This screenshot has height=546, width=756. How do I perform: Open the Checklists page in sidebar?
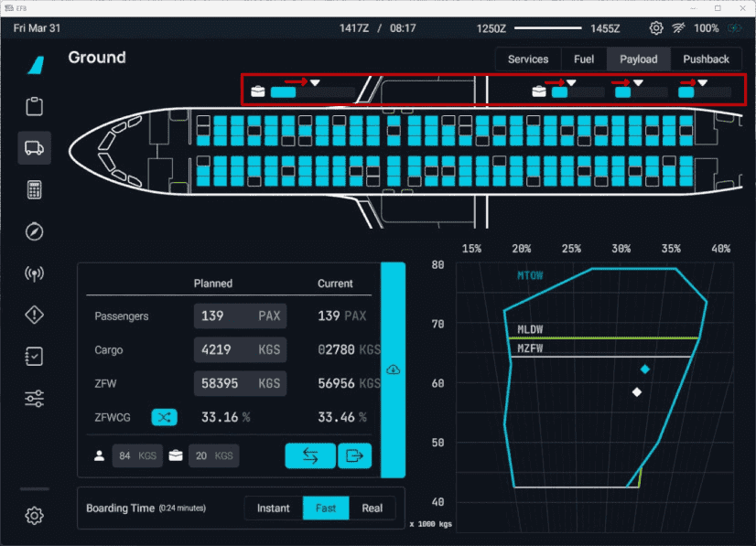35,357
